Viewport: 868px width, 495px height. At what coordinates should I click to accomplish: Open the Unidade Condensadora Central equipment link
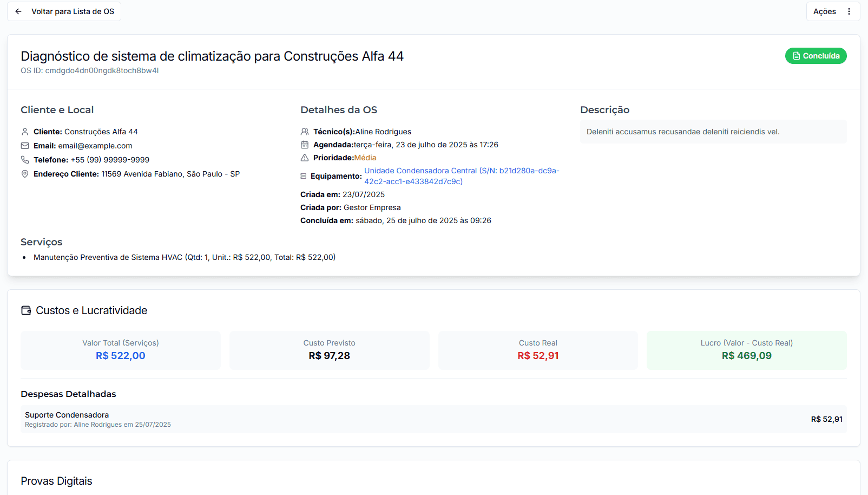click(461, 171)
